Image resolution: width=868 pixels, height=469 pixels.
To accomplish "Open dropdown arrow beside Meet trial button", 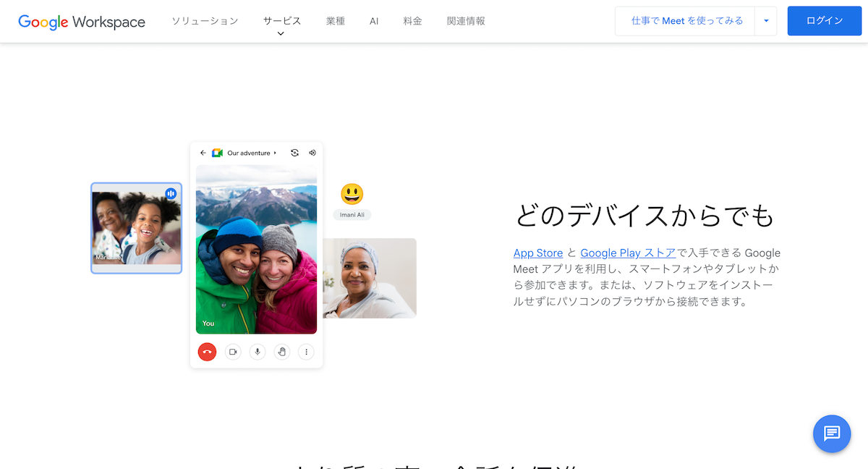I will [766, 21].
